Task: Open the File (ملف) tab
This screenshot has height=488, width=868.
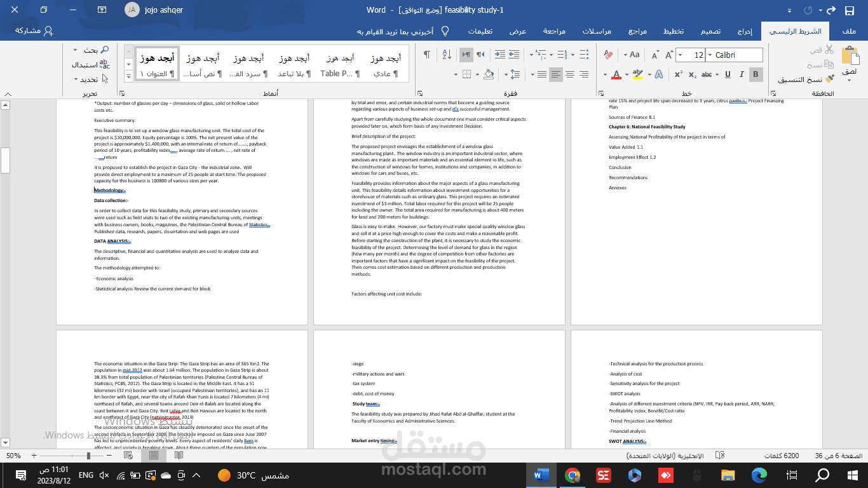Action: (848, 31)
